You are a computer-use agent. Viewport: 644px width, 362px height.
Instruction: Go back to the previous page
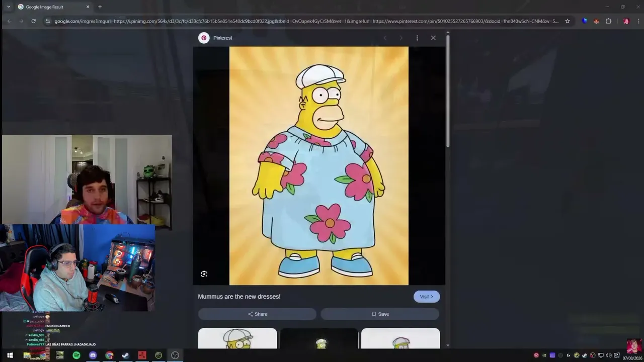tap(9, 21)
